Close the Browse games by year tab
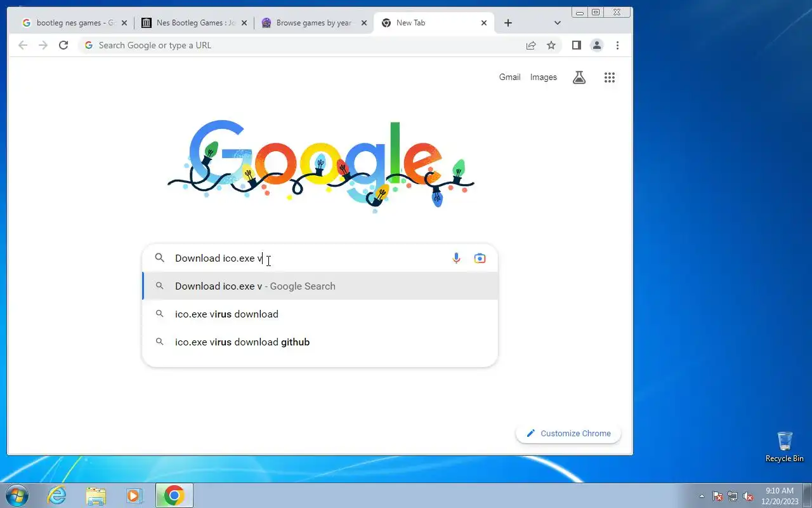The width and height of the screenshot is (812, 508). pos(364,23)
